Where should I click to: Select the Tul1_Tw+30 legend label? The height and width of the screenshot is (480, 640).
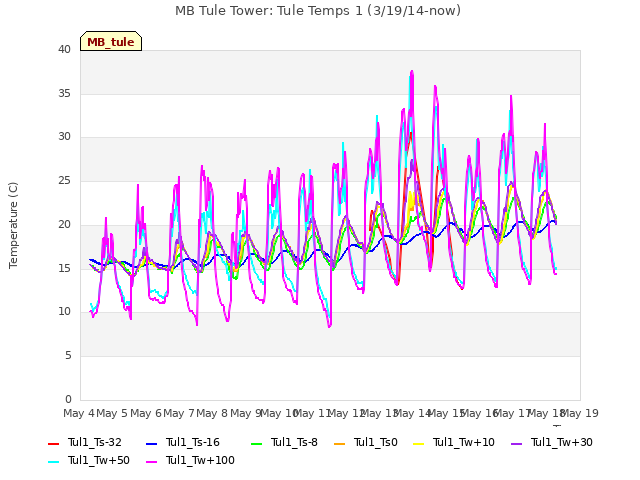(x=562, y=442)
